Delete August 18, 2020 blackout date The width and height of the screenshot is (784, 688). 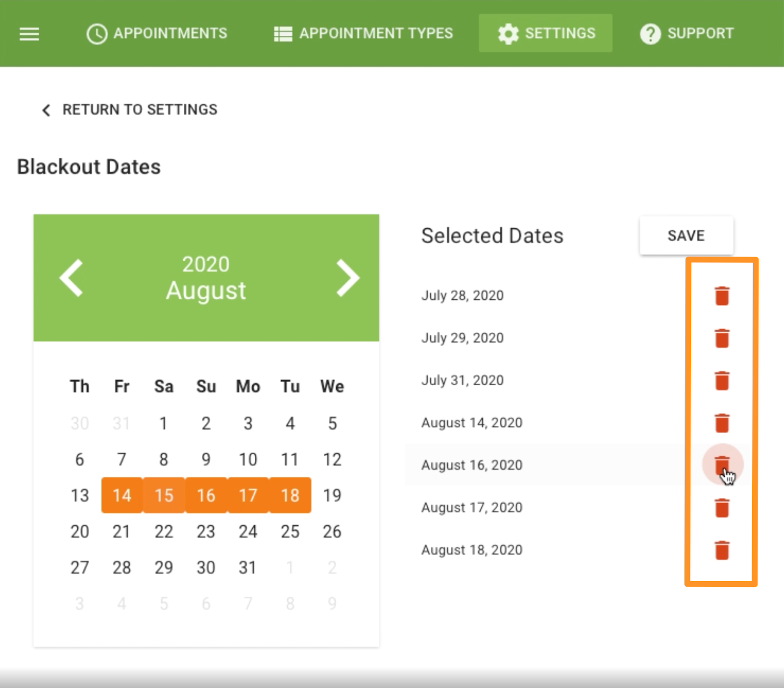pyautogui.click(x=721, y=549)
